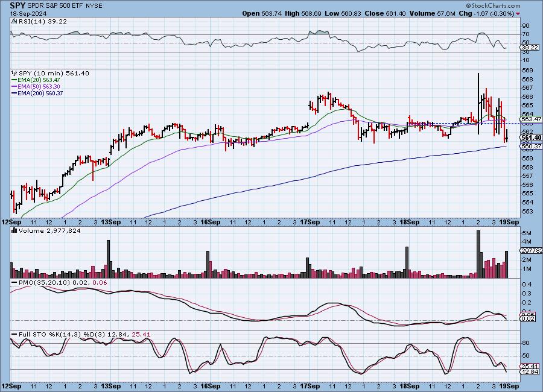Viewport: 543px width, 392px height.
Task: Click the tall volume bar at 13Sep open
Action: click(x=108, y=259)
